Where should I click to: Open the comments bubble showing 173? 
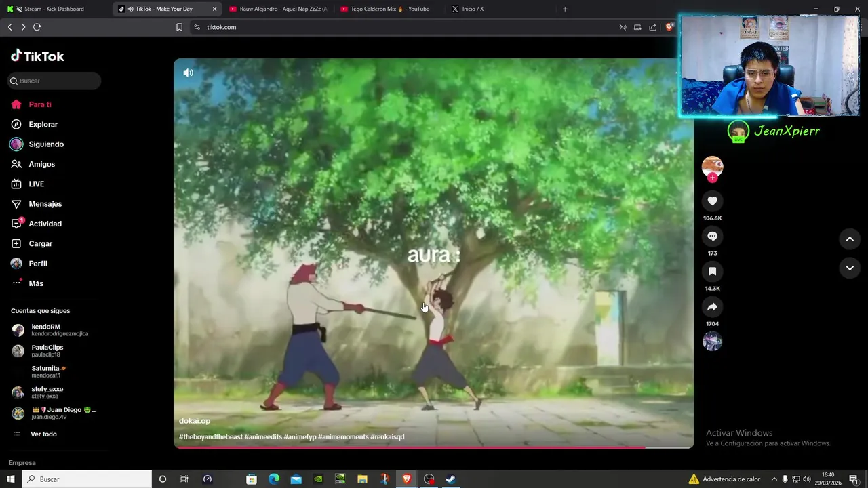coord(712,236)
